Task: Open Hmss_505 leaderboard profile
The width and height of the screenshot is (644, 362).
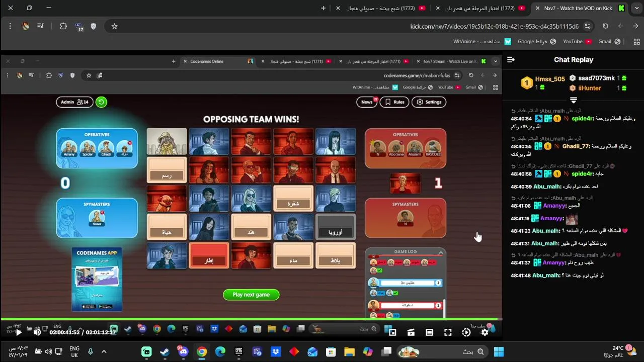Action: [x=550, y=79]
